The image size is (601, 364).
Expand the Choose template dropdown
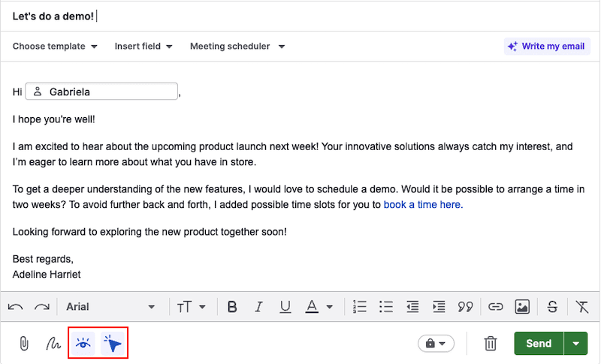coord(55,47)
